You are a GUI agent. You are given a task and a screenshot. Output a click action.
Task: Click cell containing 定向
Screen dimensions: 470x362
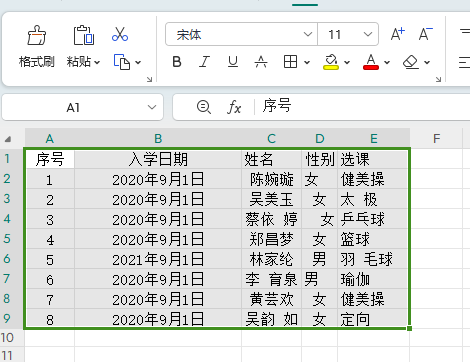tap(373, 319)
